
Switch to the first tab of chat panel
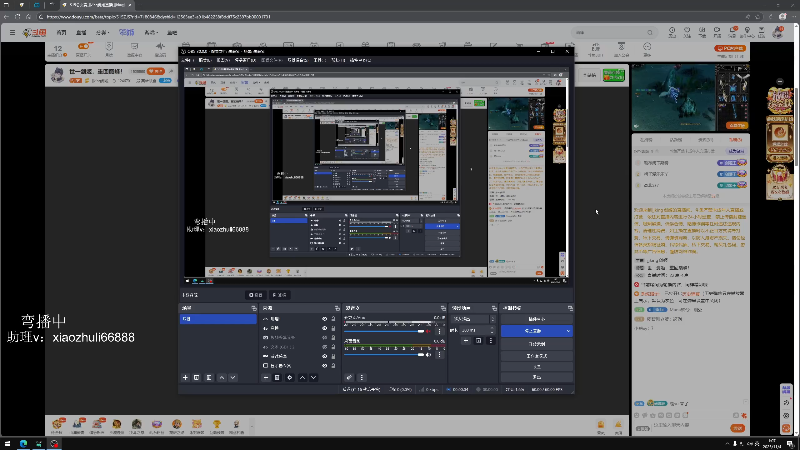tap(646, 139)
